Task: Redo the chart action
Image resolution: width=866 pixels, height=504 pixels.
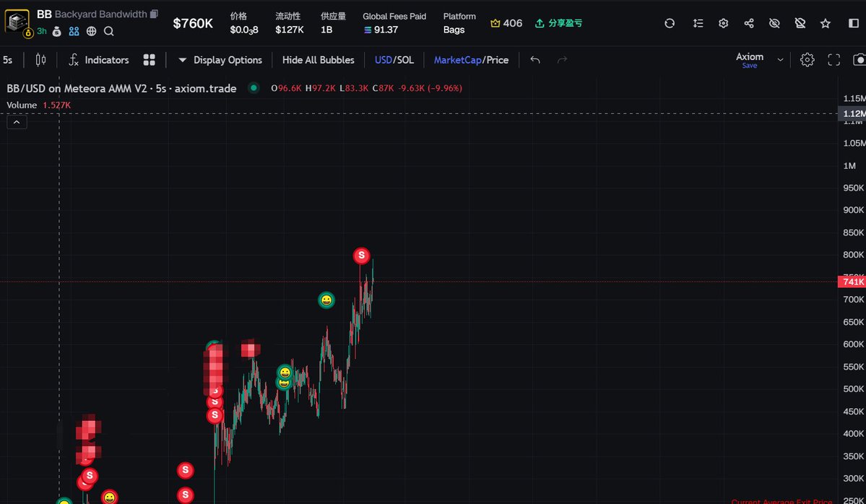Action: [562, 60]
